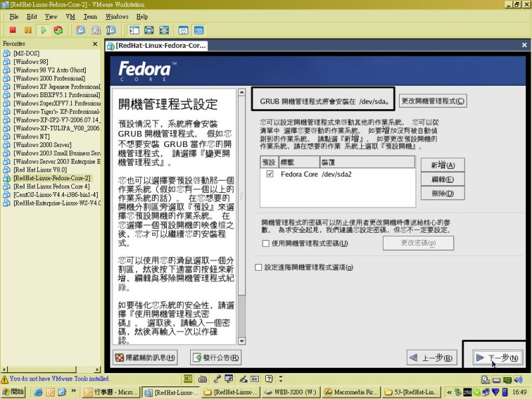Click the keyboard icon on the language bar
This screenshot has width=532, height=399.
tap(203, 379)
